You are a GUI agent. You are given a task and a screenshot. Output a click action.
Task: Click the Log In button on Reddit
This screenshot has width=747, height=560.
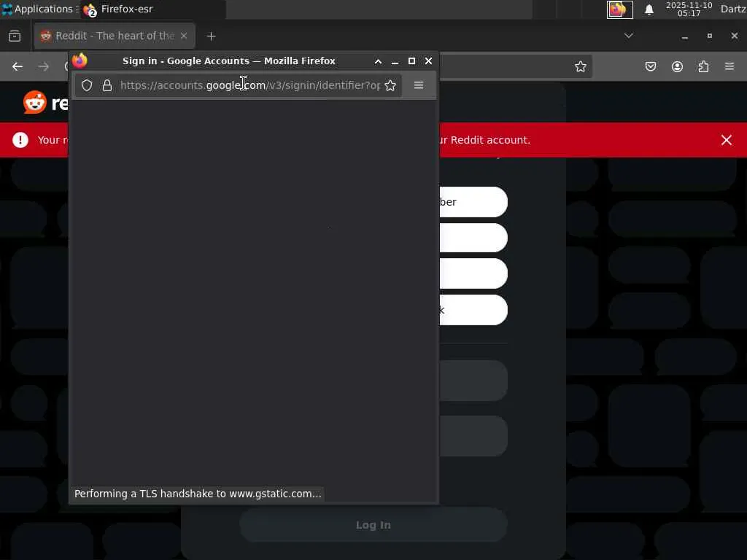[373, 525]
